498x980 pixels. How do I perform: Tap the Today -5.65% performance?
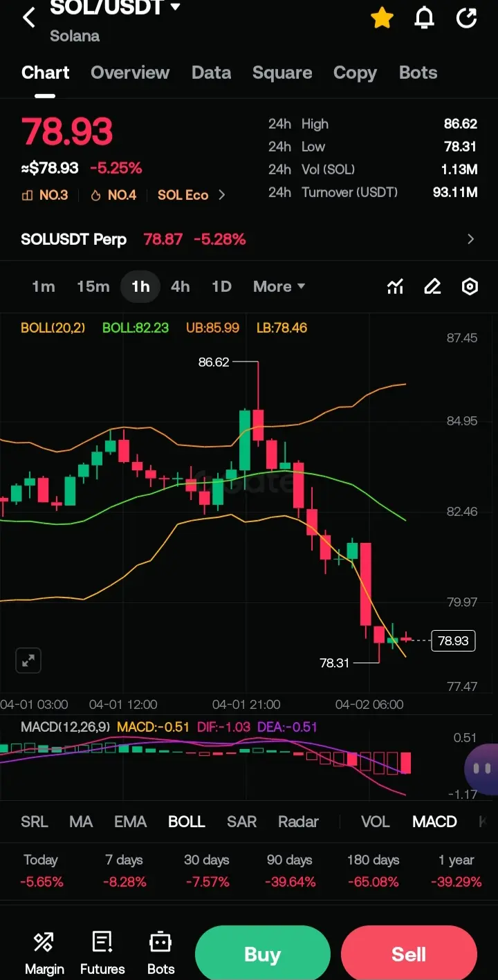(41, 871)
